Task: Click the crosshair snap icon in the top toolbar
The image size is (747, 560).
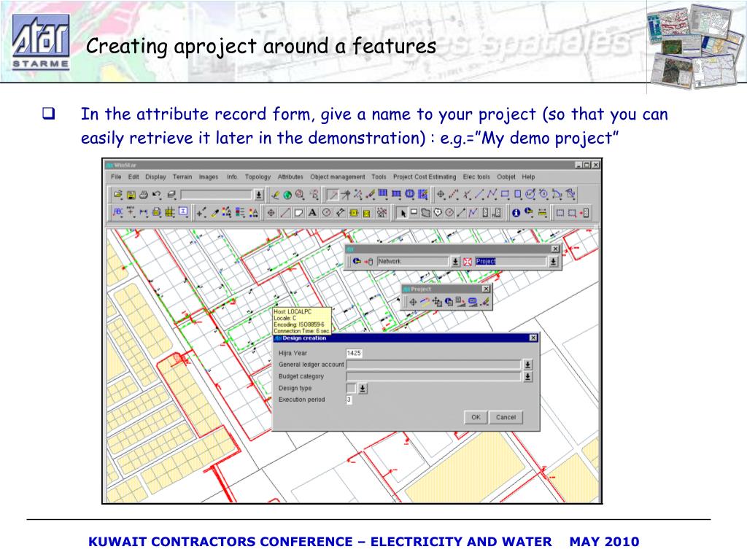Action: pyautogui.click(x=441, y=194)
